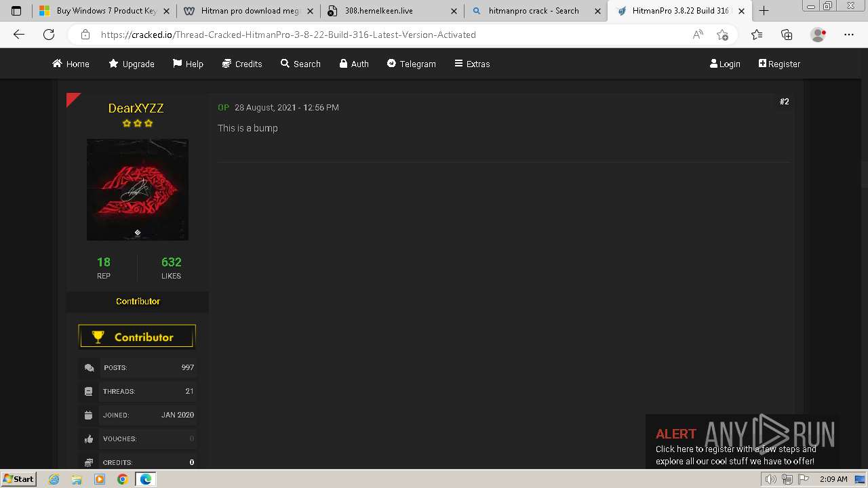This screenshot has width=868, height=488.
Task: Click the 2:09 AM system clock
Action: [833, 479]
